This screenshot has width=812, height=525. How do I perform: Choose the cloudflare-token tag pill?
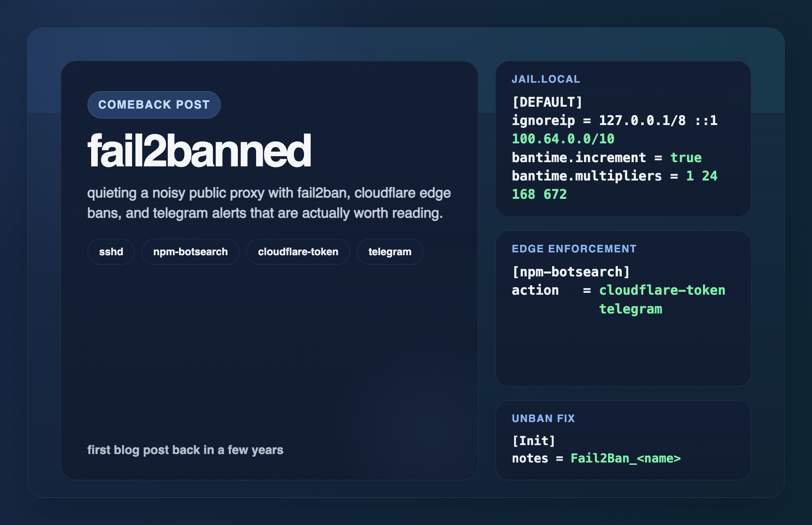pyautogui.click(x=298, y=252)
